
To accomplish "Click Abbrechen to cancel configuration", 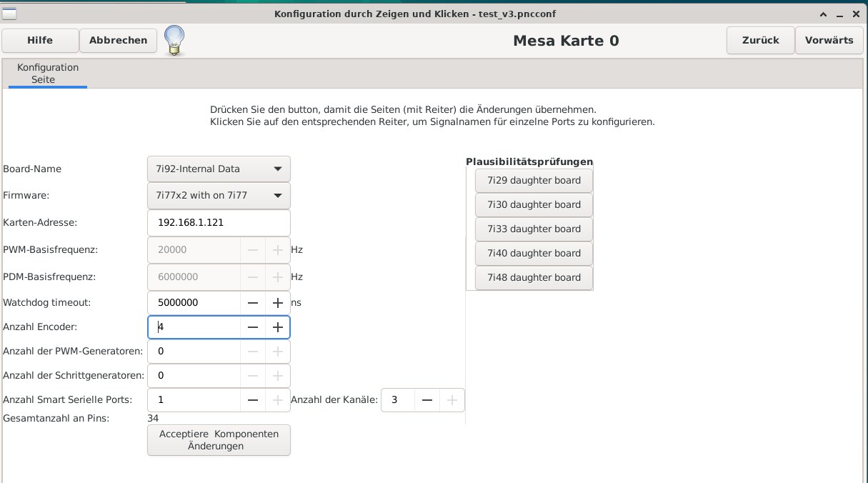I will pos(118,41).
